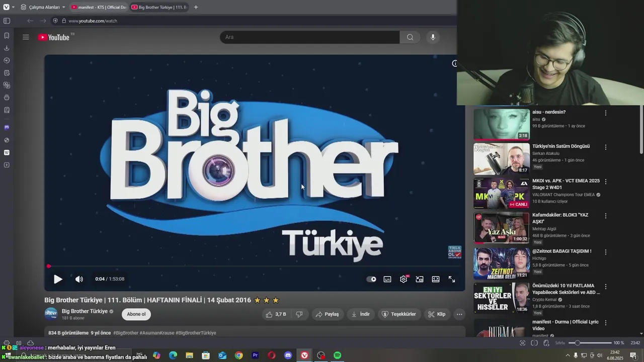Switch to miniplayer mode
Viewport: 644px width, 362px height.
(420, 279)
